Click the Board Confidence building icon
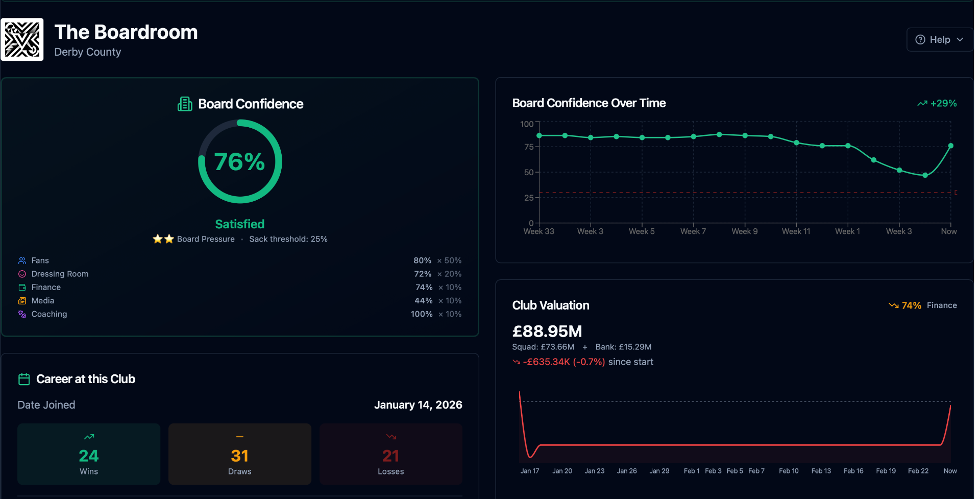 184,104
